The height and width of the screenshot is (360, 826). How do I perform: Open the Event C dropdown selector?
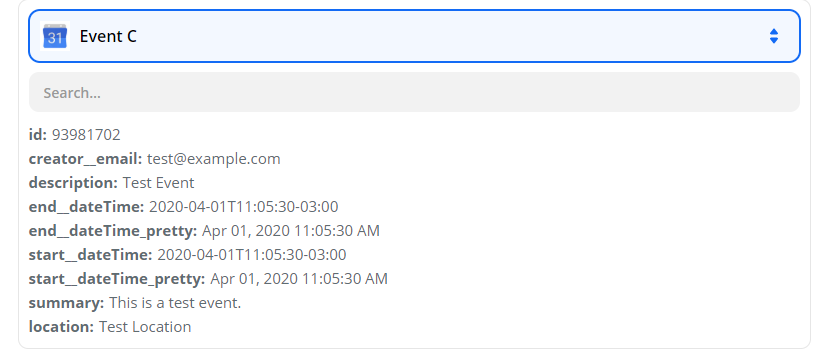414,36
